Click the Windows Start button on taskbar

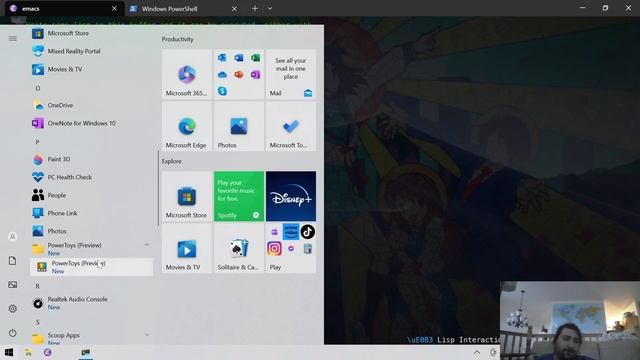click(9, 352)
